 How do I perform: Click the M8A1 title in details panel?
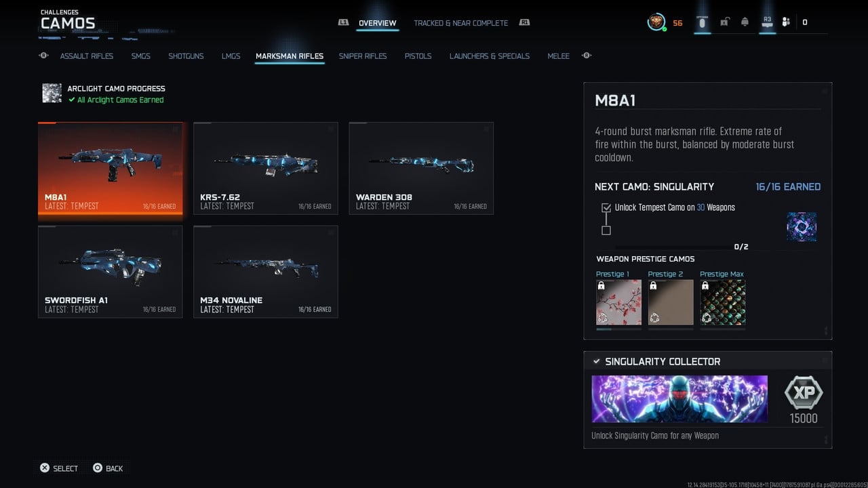pos(615,101)
